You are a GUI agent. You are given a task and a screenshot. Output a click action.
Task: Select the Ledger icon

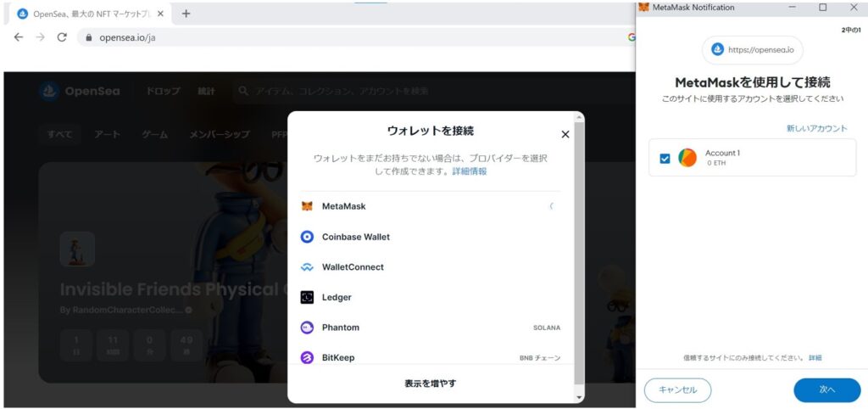pos(307,298)
